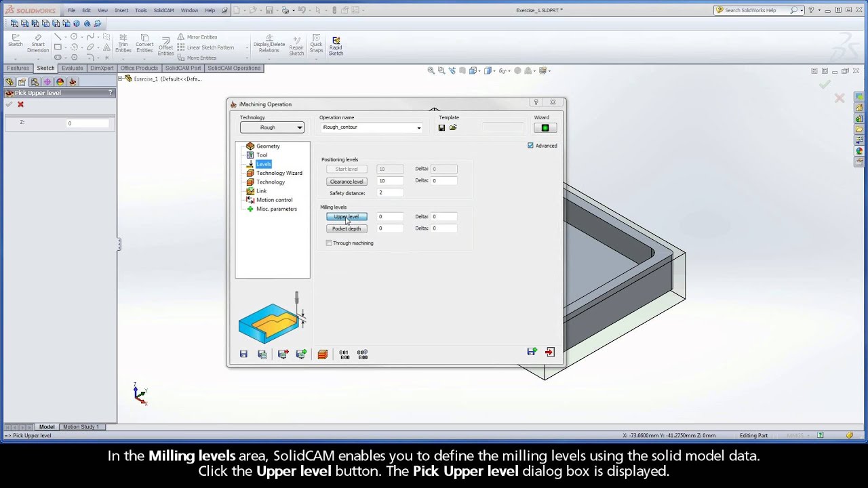Open the Technology iRough dropdown

[272, 127]
